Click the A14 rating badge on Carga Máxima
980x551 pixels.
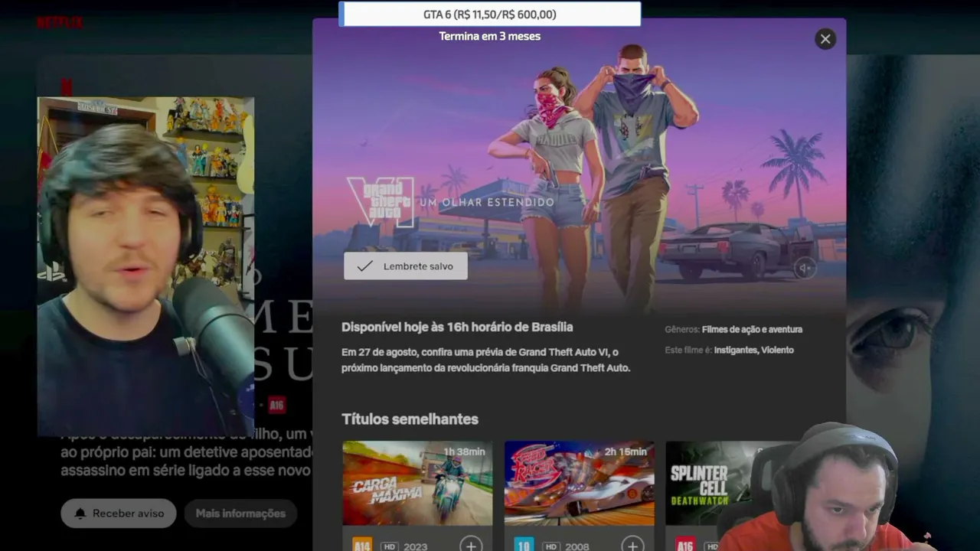tap(361, 546)
